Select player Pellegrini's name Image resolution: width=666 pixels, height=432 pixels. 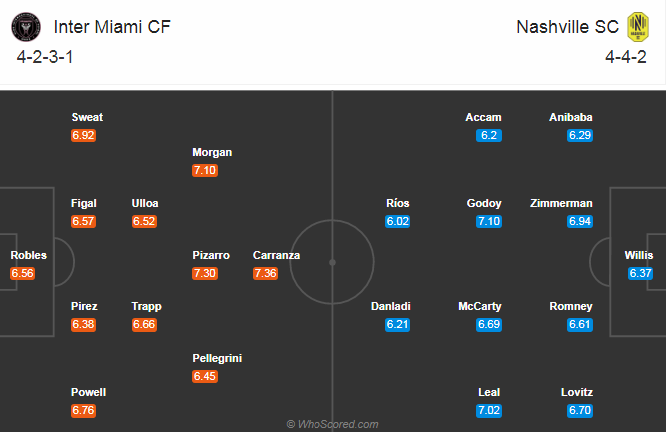coord(217,358)
